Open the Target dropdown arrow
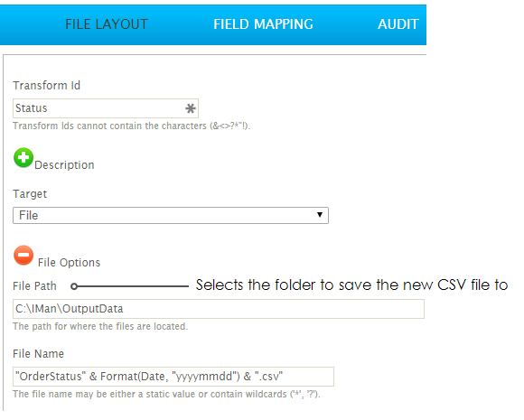This screenshot has height=420, width=524. (320, 215)
